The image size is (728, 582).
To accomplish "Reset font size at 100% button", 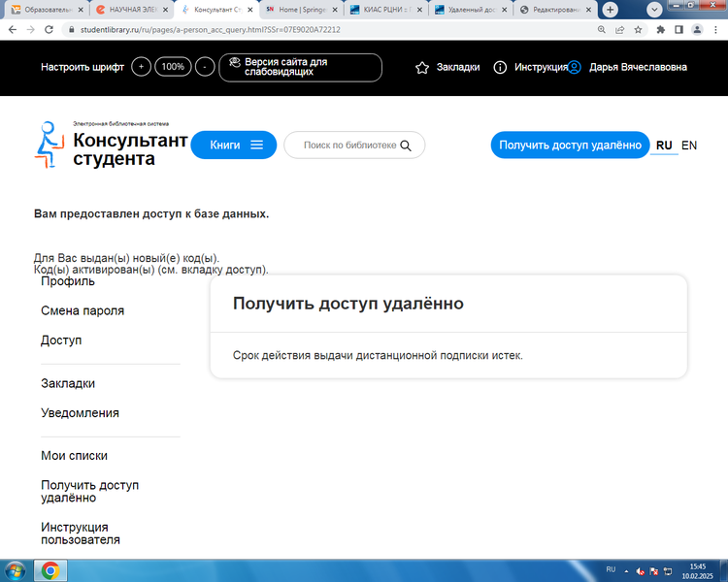I will click(x=173, y=67).
